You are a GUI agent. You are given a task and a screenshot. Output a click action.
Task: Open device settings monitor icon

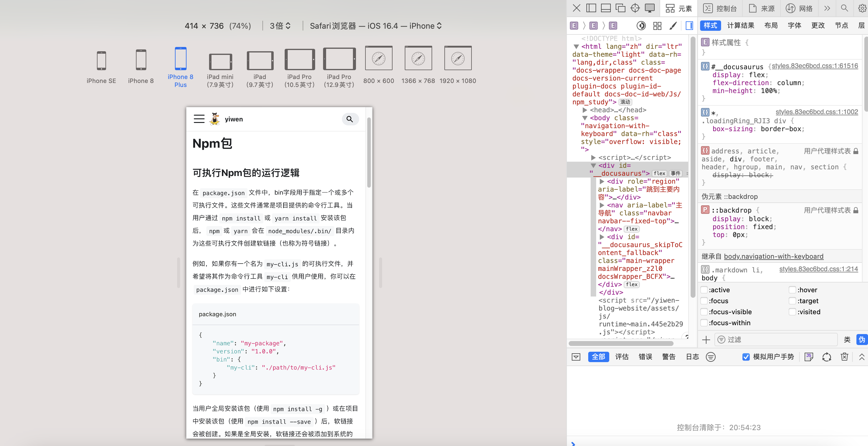pos(650,8)
